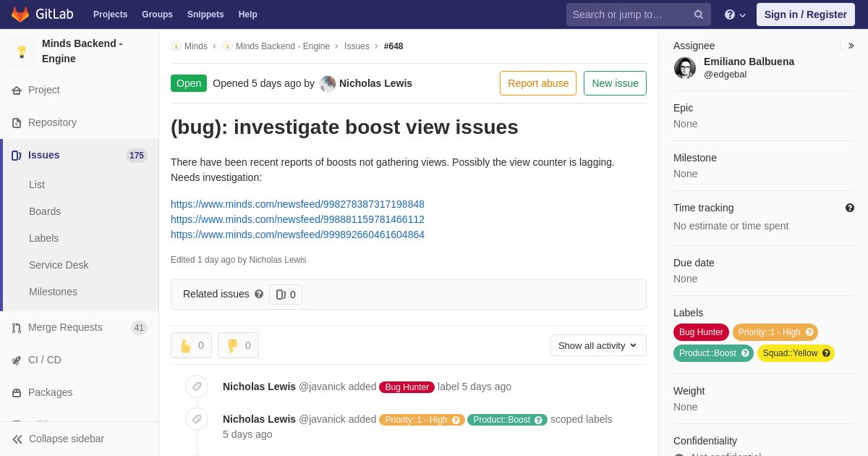
Task: Click the Repository file icon
Action: (17, 123)
